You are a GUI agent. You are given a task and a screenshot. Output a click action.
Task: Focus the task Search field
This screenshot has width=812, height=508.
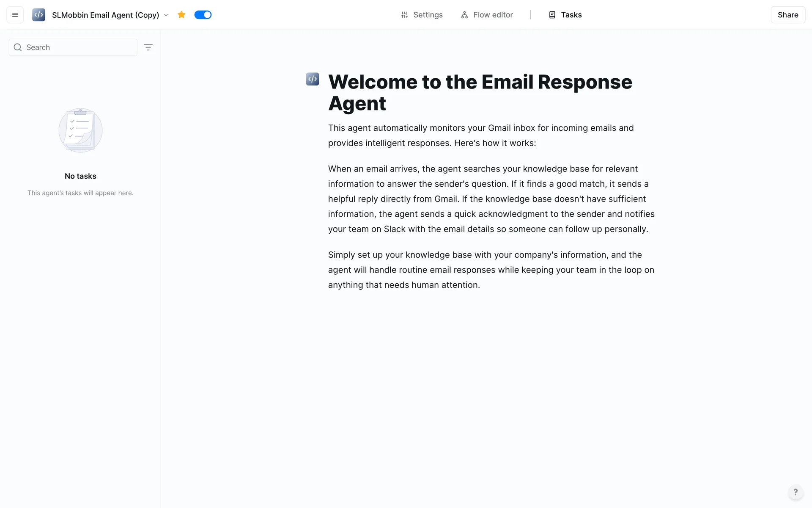[x=78, y=47]
